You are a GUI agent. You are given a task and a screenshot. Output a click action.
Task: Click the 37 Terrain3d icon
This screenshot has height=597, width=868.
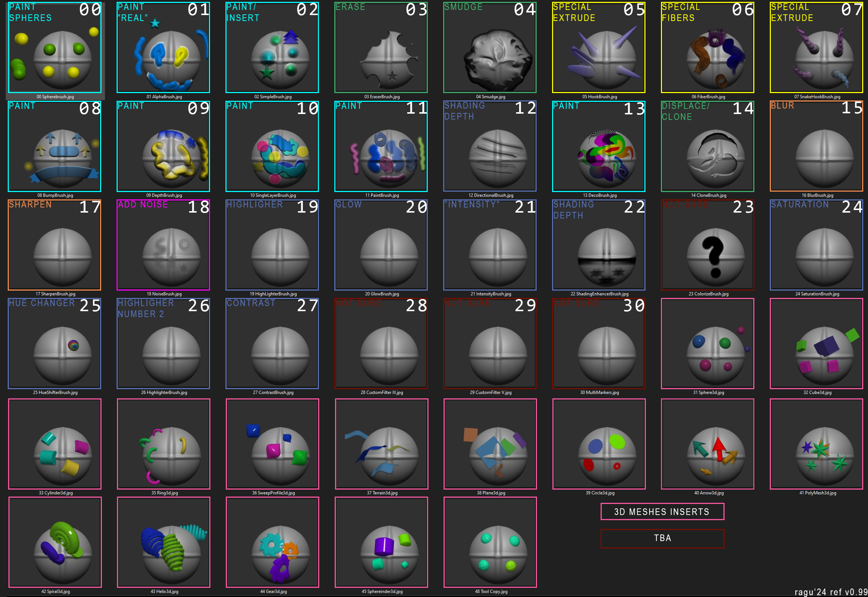pos(381,444)
